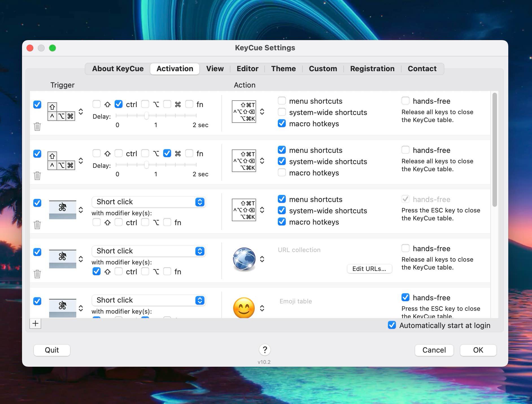
Task: Click trash icon in the URL collection row
Action: [37, 274]
